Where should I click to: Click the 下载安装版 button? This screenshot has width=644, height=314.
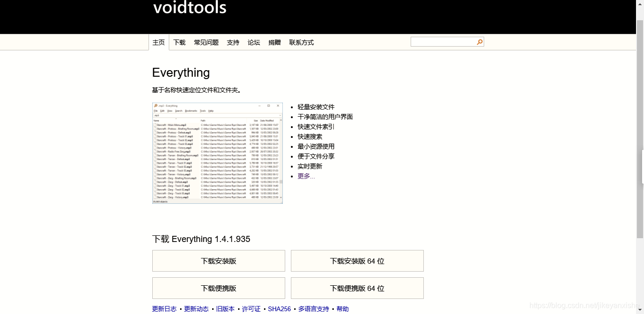coord(219,261)
